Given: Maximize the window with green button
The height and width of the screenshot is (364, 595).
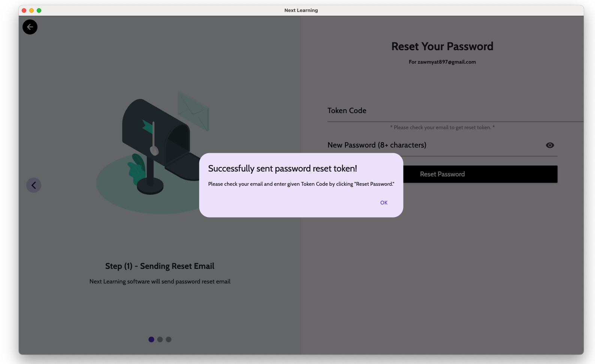Looking at the screenshot, I should (39, 10).
